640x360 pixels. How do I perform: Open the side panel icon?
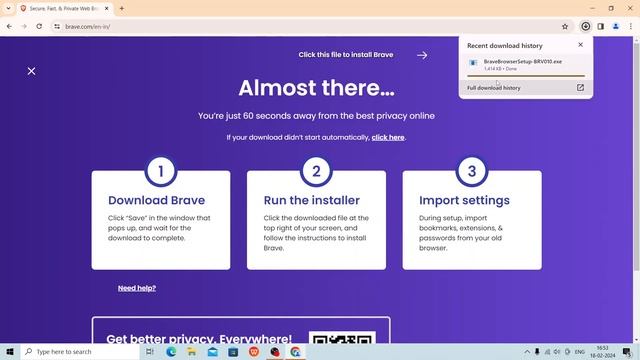pos(601,27)
